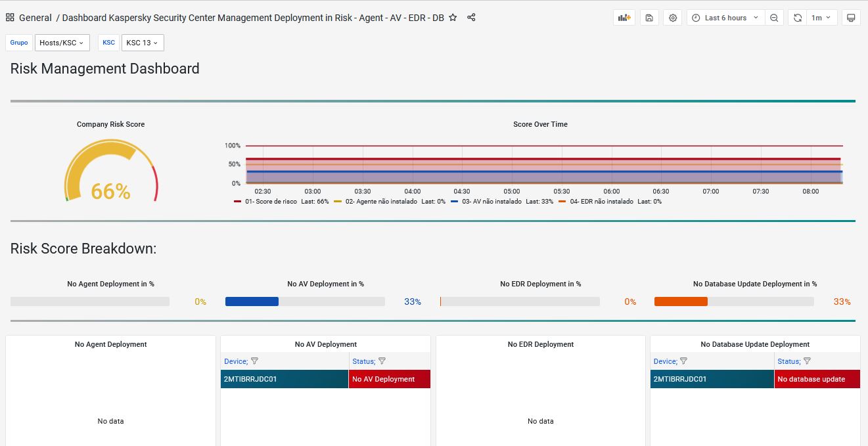
Task: Select 2MTIBRRJDC01 in No Database Update table
Action: [712, 379]
